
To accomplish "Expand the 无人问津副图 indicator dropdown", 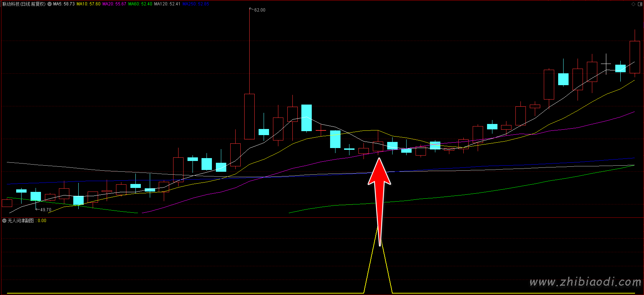I will [4, 221].
